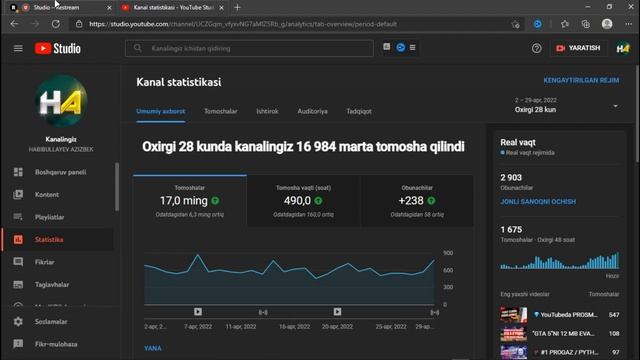Click the large HA channel profile picture
The image size is (640, 360).
tap(61, 101)
